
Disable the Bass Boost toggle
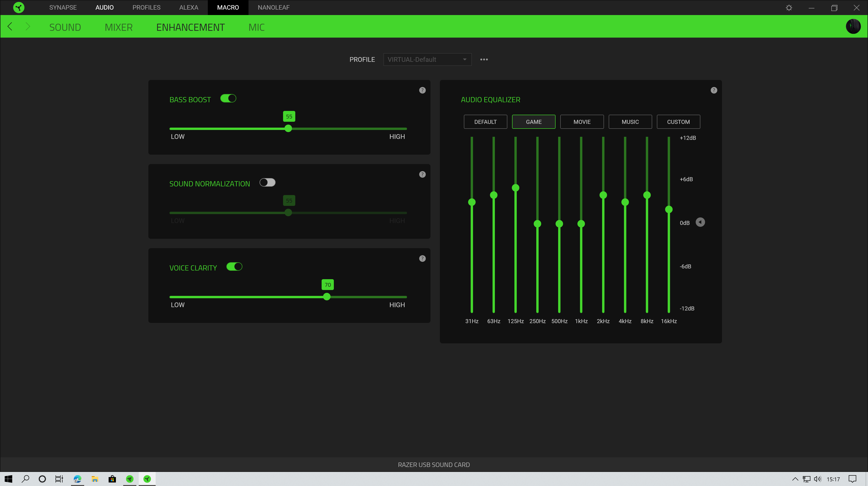tap(228, 98)
